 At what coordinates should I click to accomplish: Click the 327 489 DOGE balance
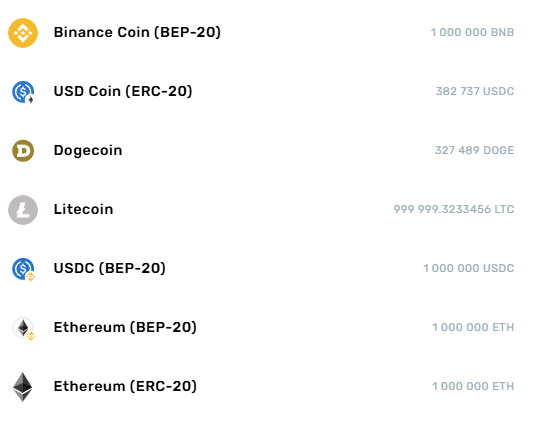[x=475, y=150]
